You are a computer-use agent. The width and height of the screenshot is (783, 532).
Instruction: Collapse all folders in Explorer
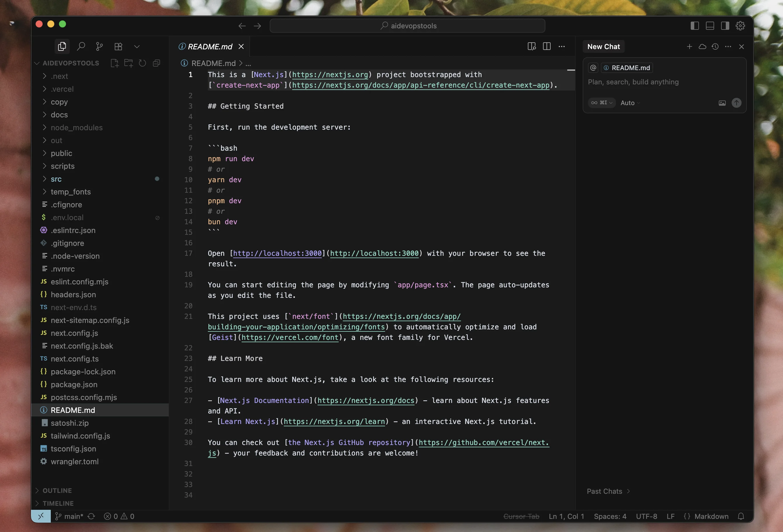[156, 63]
